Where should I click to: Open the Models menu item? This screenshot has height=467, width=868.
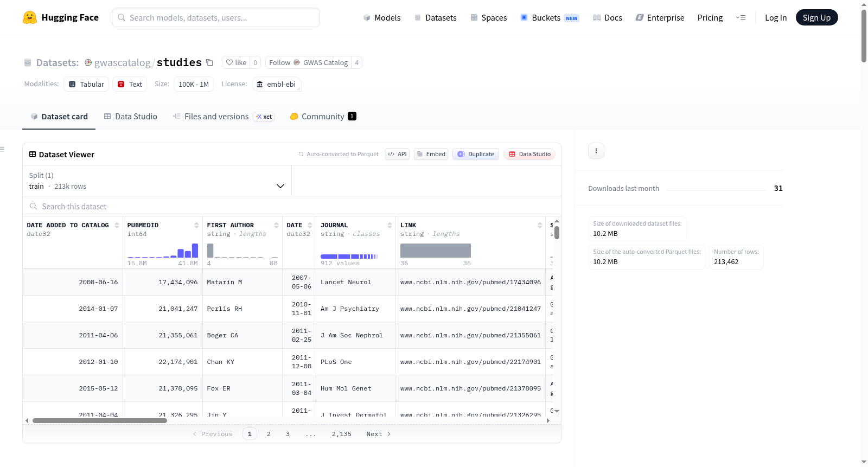pyautogui.click(x=382, y=17)
